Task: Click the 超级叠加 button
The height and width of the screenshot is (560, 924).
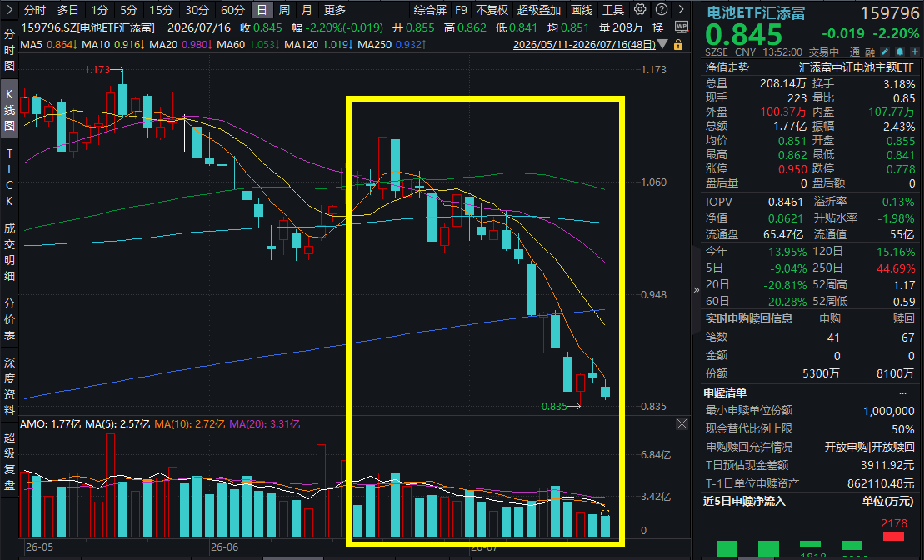Action: pyautogui.click(x=538, y=10)
